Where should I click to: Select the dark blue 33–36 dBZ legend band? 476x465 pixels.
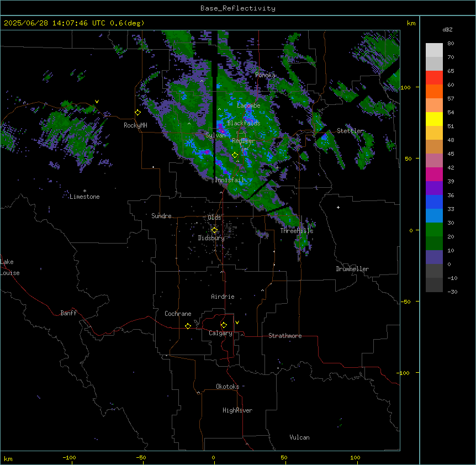[x=434, y=202]
